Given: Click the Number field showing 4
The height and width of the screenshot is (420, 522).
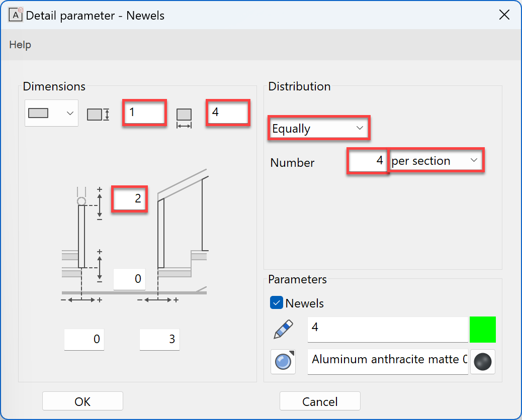Looking at the screenshot, I should 368,161.
